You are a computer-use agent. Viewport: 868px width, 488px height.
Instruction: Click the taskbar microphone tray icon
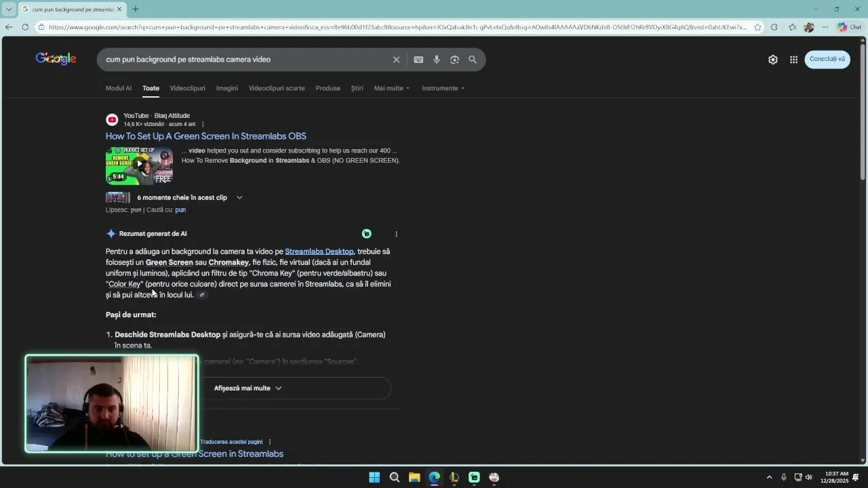[x=784, y=477]
